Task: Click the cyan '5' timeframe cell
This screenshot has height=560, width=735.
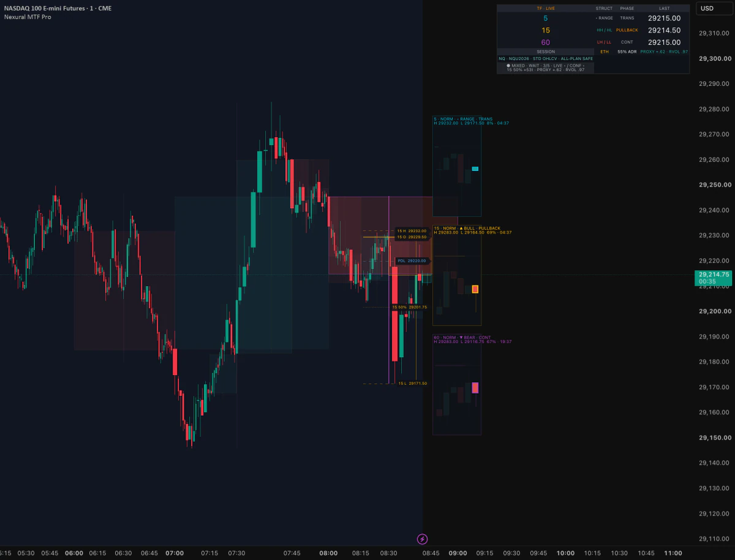Action: pyautogui.click(x=546, y=18)
